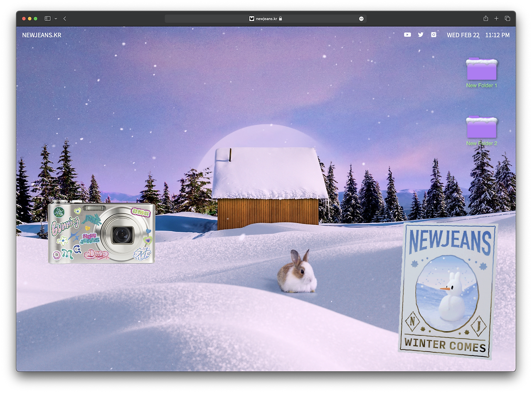
Task: Expand the sidebar tab group chevron
Action: coord(56,19)
